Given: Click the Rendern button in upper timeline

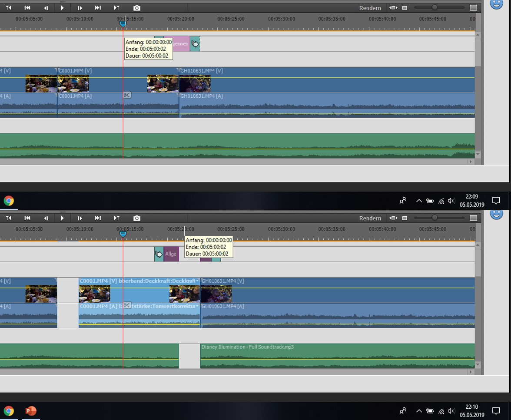Looking at the screenshot, I should [370, 8].
